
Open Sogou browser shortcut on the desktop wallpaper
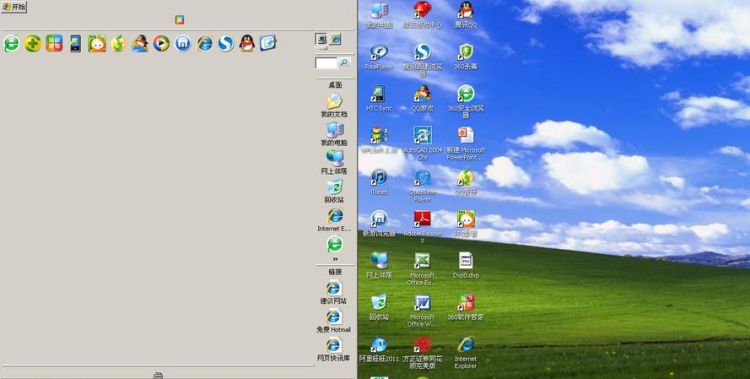(x=422, y=60)
